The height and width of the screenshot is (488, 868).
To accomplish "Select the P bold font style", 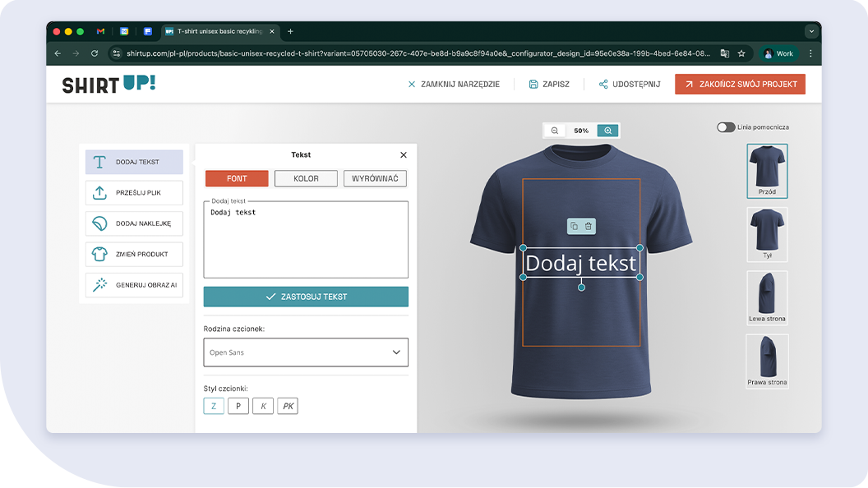I will [x=238, y=406].
